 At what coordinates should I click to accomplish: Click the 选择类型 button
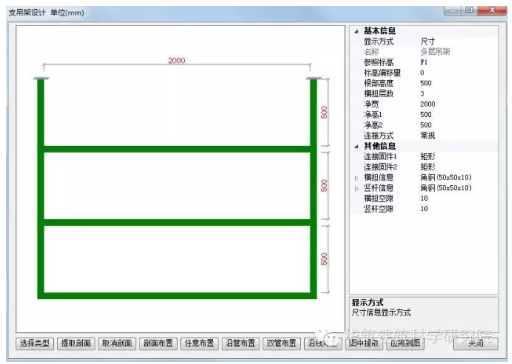35,343
